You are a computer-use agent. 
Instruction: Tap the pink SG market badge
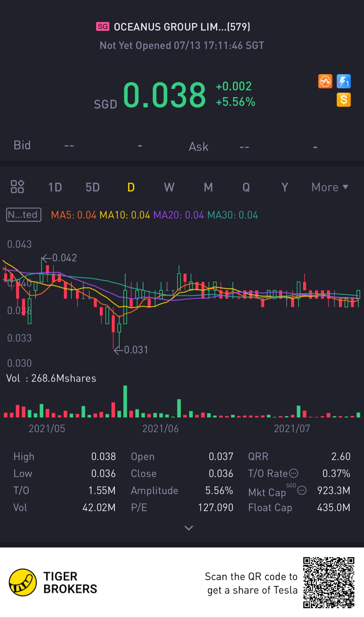pyautogui.click(x=103, y=27)
